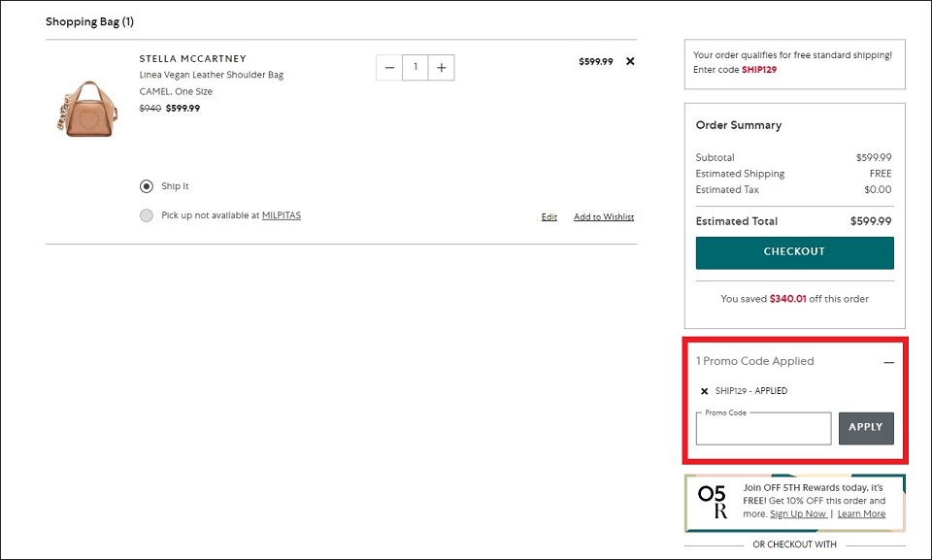The image size is (932, 560).
Task: Click the SHIP129 code in shipping banner
Action: [x=759, y=70]
